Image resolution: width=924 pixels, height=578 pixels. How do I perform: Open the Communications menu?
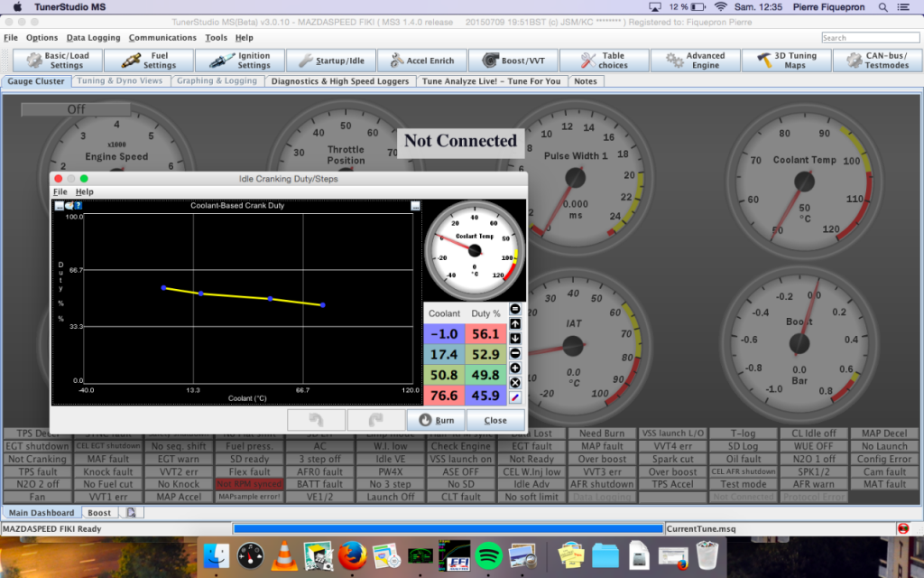(x=162, y=38)
